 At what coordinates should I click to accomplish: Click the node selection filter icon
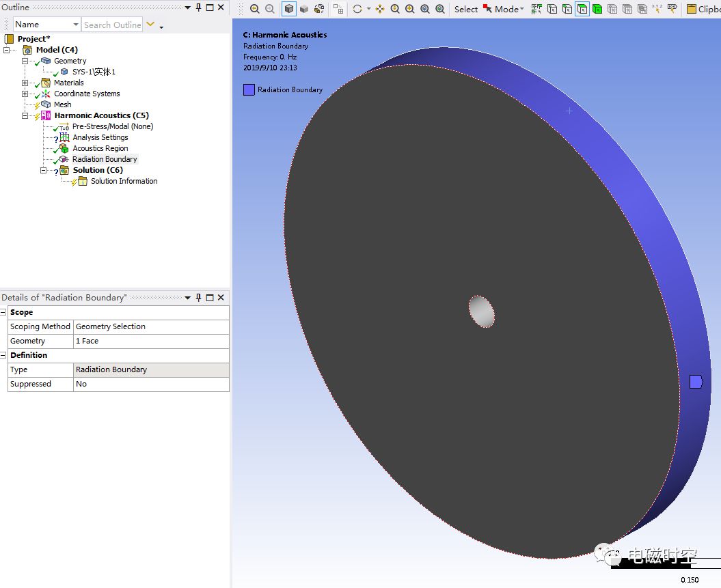[612, 9]
